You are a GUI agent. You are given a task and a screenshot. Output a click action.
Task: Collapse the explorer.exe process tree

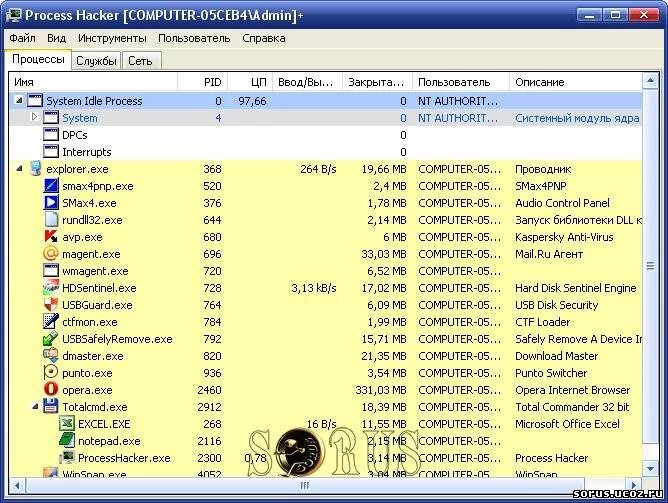click(x=19, y=169)
